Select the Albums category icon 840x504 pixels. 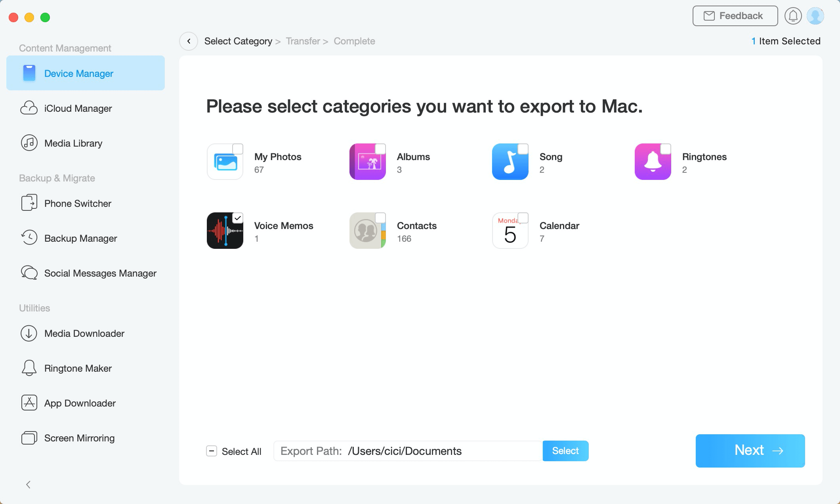click(368, 161)
